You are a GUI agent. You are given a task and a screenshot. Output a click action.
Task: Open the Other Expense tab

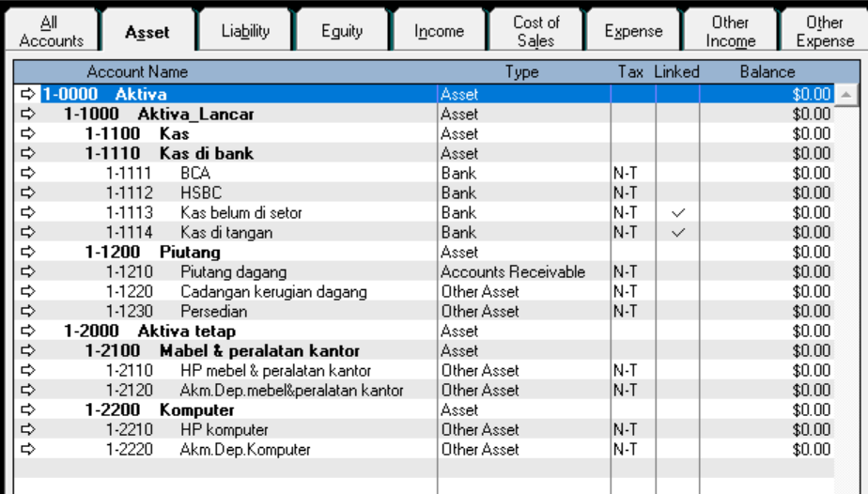coord(825,32)
